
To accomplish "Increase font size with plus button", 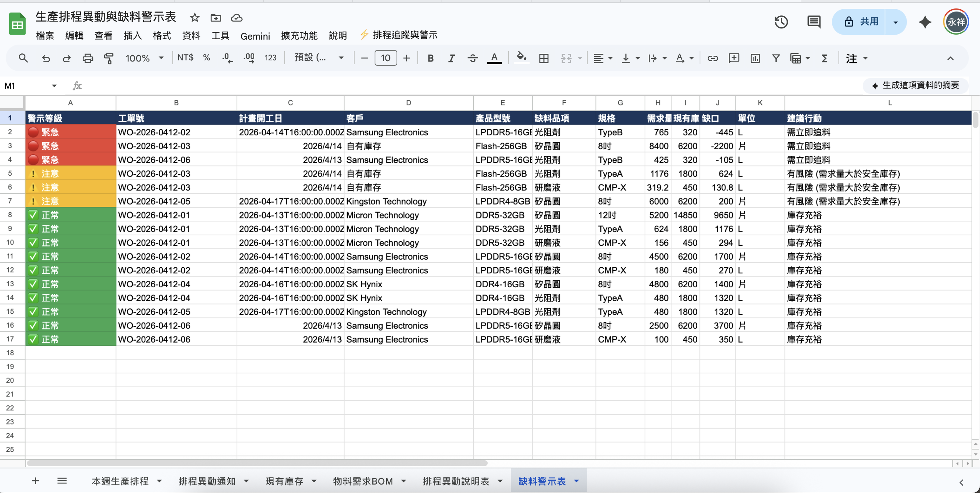I will (x=407, y=58).
